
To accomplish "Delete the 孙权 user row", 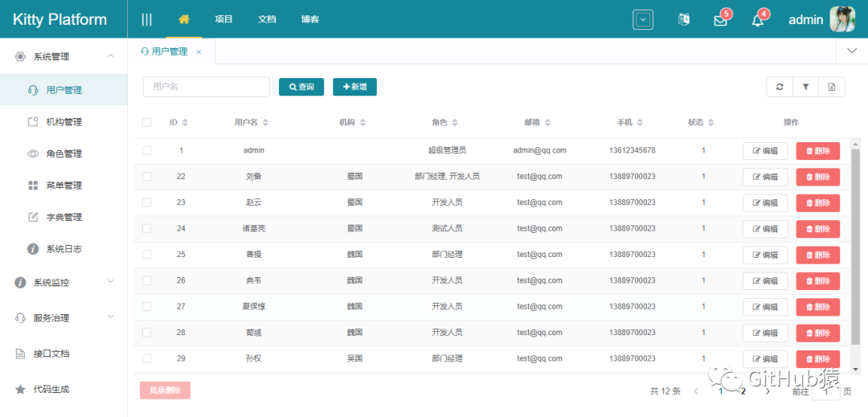I will coord(818,358).
